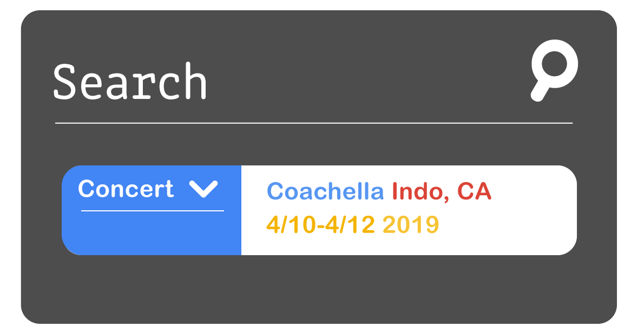644x333 pixels.
Task: Click white card area right of 2019
Action: 507,225
